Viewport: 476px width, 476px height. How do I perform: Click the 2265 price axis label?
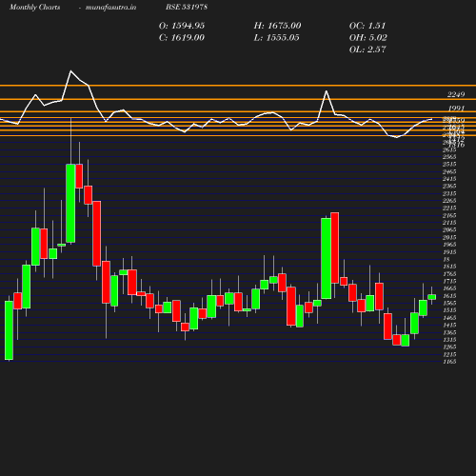[x=449, y=201]
